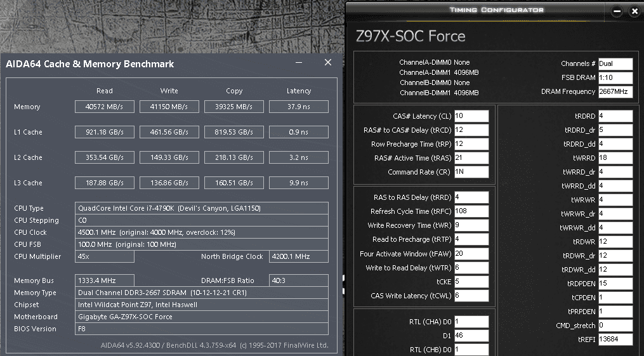Screen dimensions: 644x356
Task: Click the North Bridge Clock value 4200.1 MHz
Action: click(299, 256)
